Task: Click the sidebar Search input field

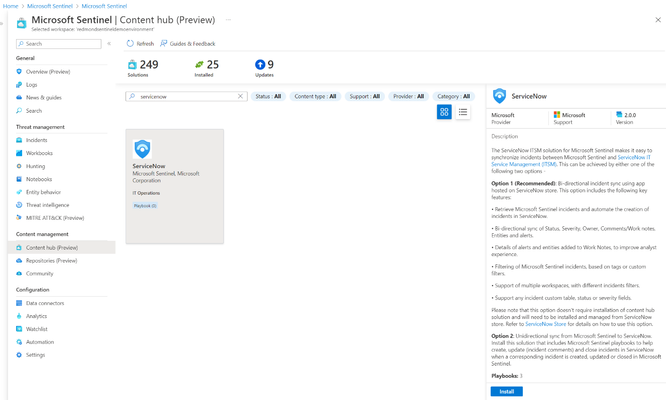Action: pyautogui.click(x=59, y=44)
